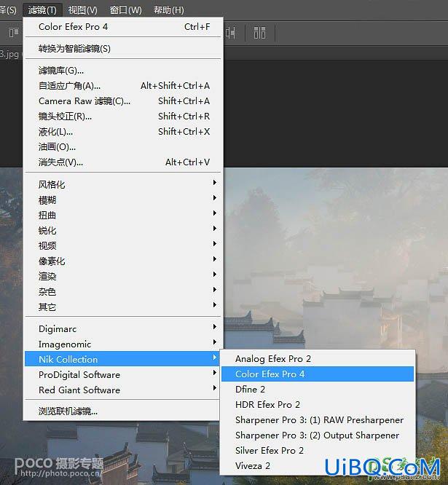
Task: Expand the 像素化 submenu
Action: 123,261
